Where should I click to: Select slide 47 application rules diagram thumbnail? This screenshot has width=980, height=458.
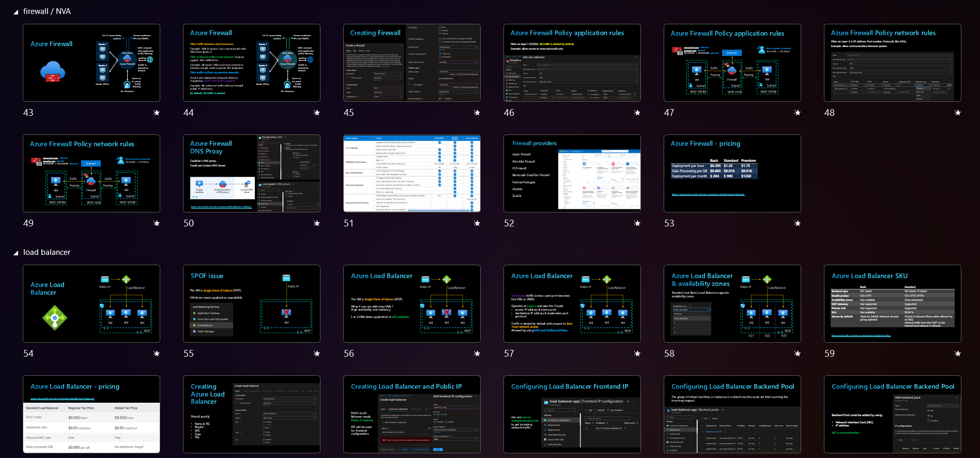[732, 63]
